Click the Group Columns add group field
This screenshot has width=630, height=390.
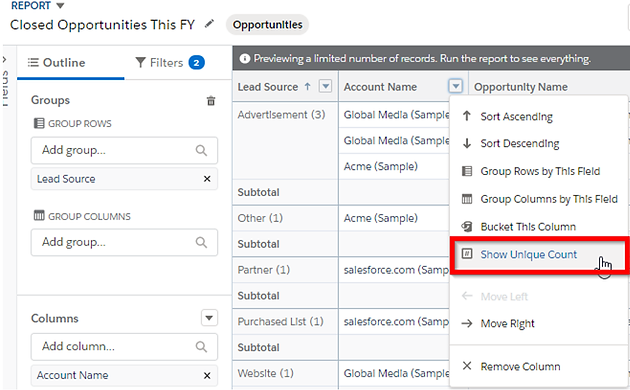click(124, 242)
